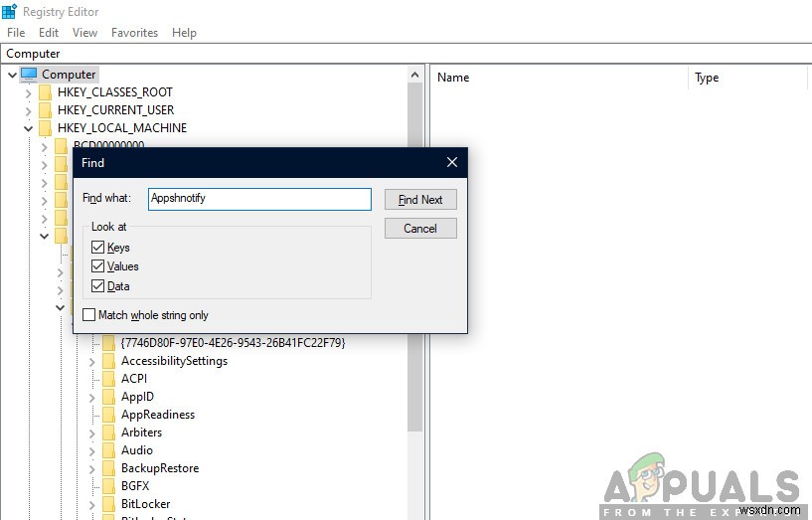
Task: Click the BGFX folder icon
Action: point(108,486)
